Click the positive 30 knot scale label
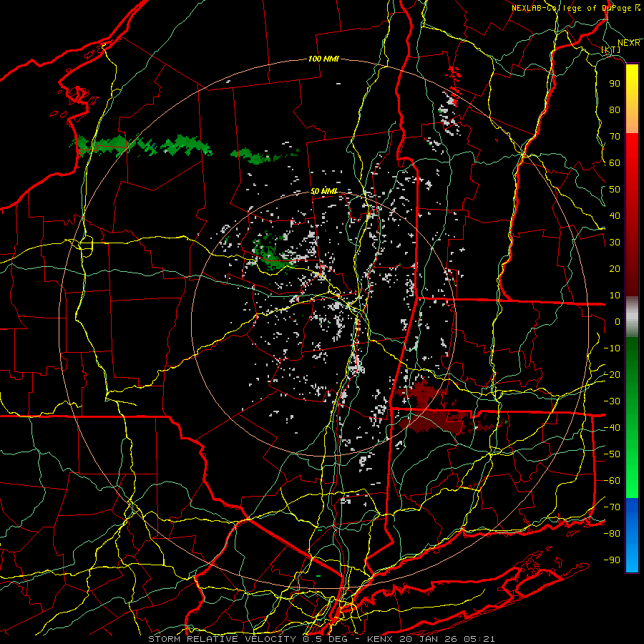The height and width of the screenshot is (644, 644). (615, 243)
